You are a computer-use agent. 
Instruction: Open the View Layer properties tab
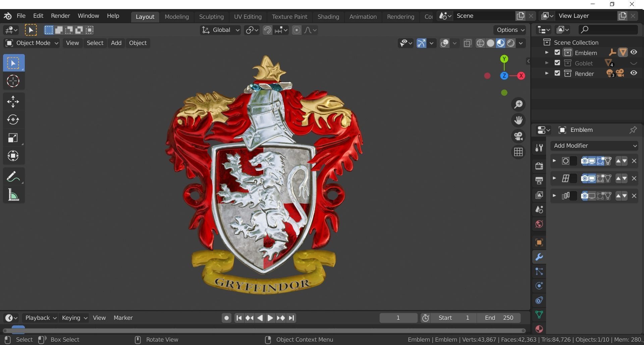click(x=539, y=195)
